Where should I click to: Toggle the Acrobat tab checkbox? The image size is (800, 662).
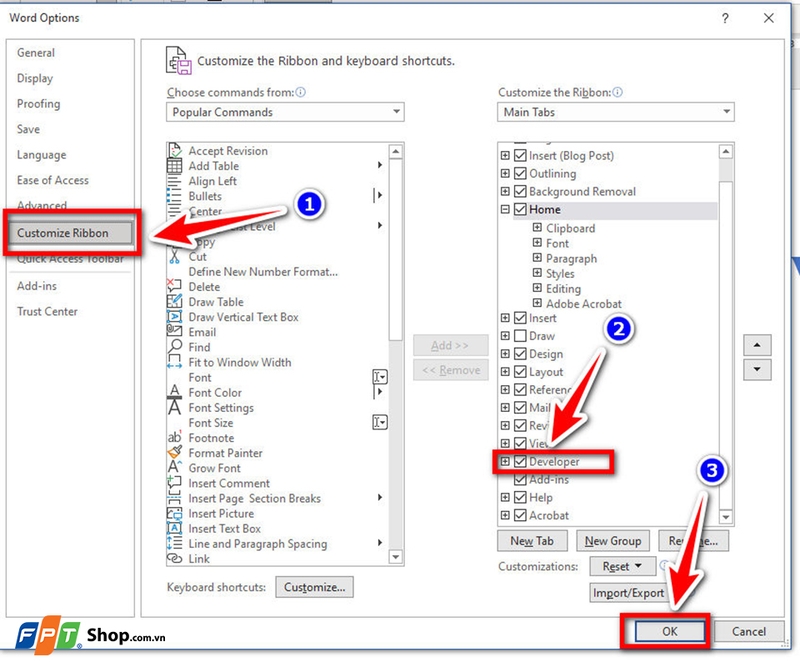[520, 515]
